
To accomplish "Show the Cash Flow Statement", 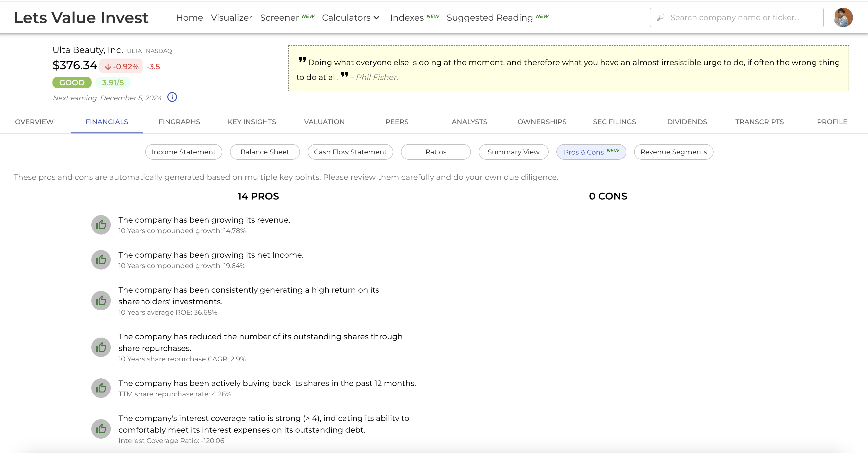I will (350, 152).
